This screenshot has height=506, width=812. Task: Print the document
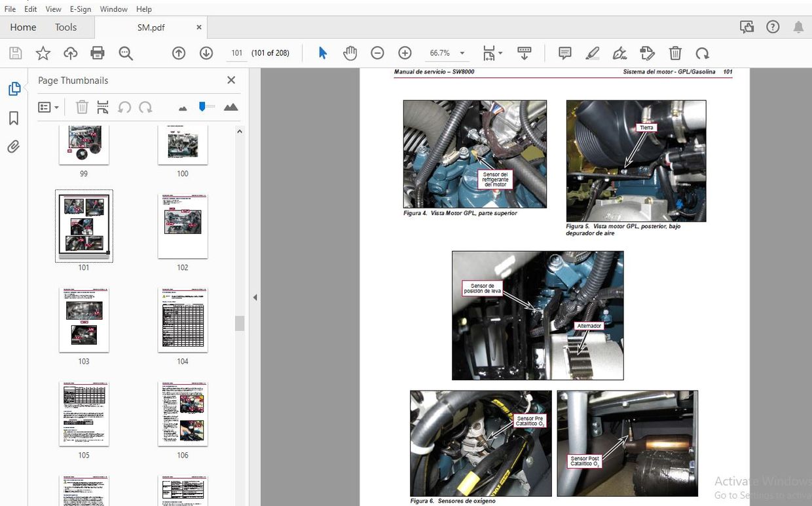(x=98, y=53)
